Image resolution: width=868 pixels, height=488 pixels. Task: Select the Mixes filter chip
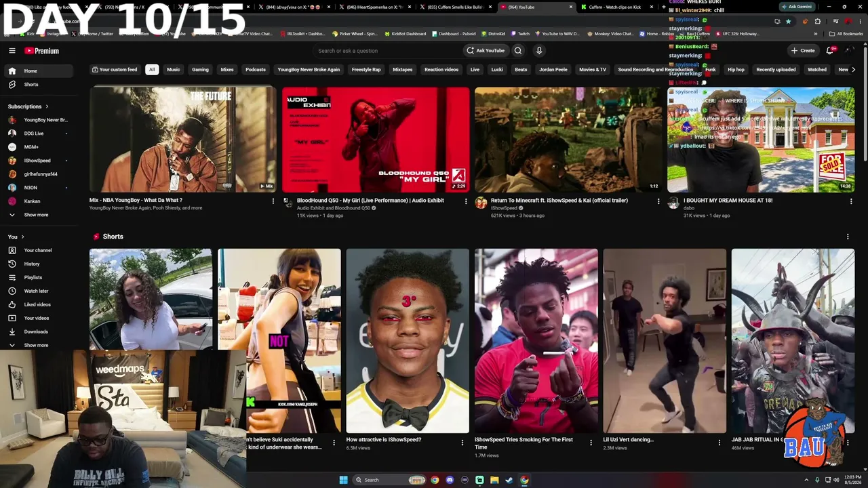click(227, 70)
